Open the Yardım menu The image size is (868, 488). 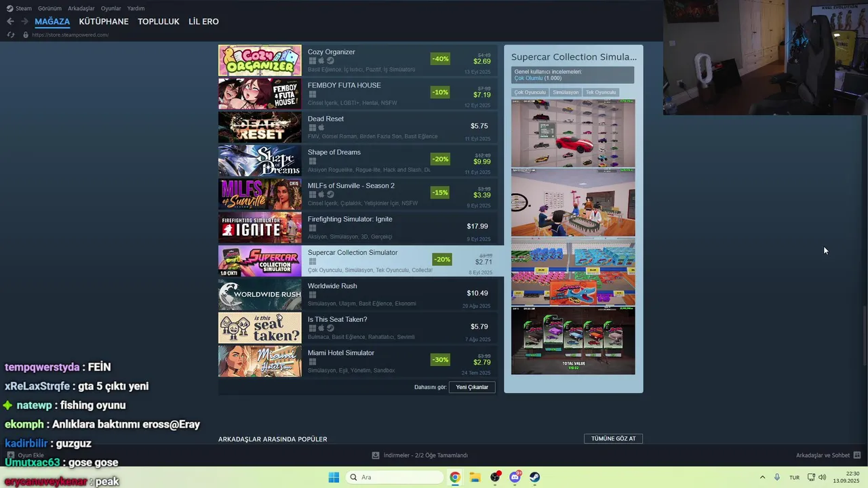click(136, 8)
